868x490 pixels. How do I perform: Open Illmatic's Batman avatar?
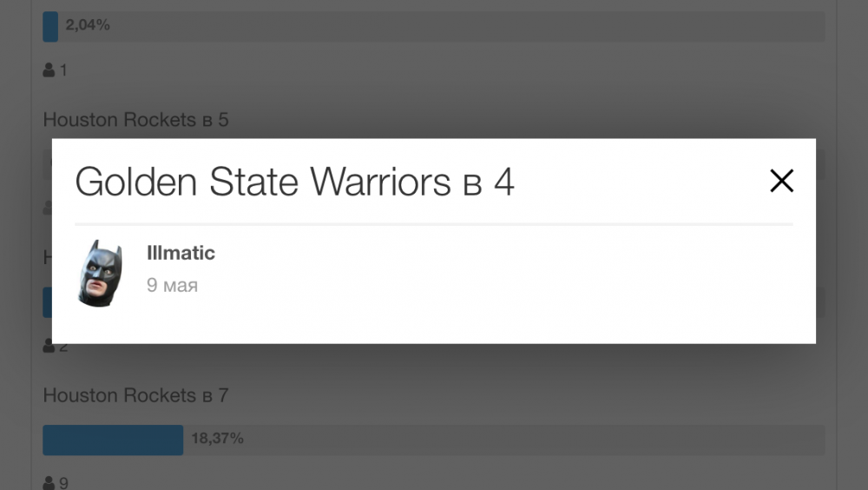coord(100,273)
